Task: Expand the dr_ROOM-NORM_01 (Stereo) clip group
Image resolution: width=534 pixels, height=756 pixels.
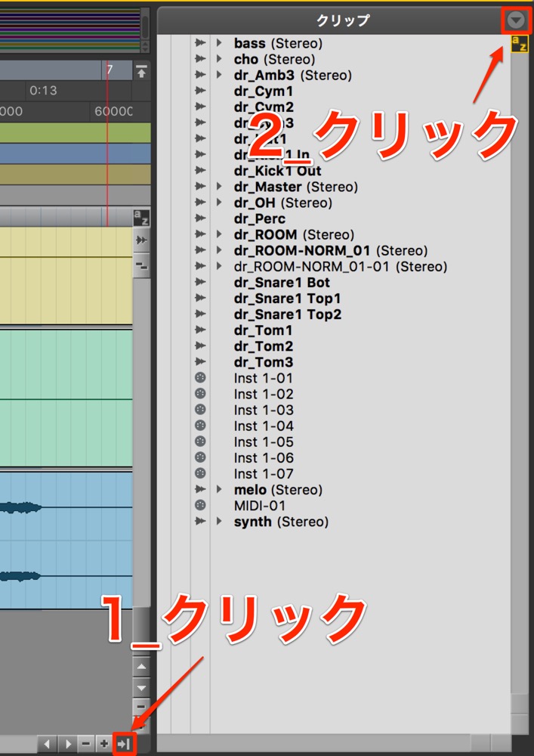Action: click(219, 250)
